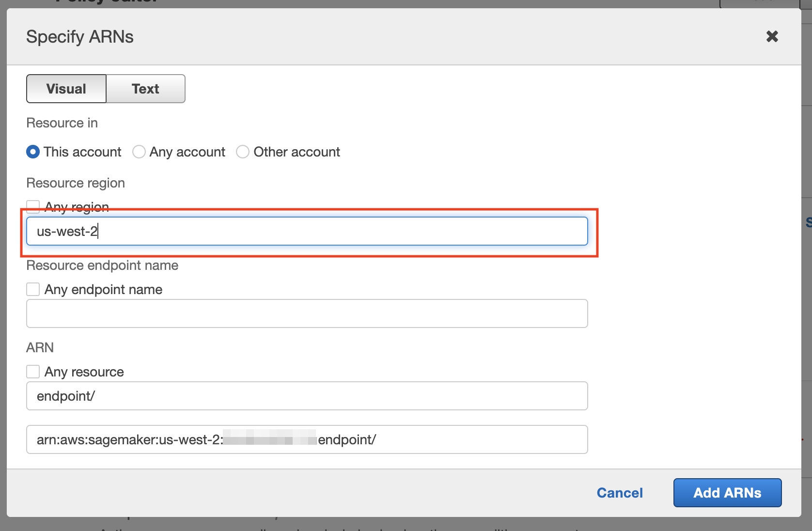Image resolution: width=812 pixels, height=531 pixels.
Task: Check the "Any endpoint name" box
Action: click(x=32, y=289)
